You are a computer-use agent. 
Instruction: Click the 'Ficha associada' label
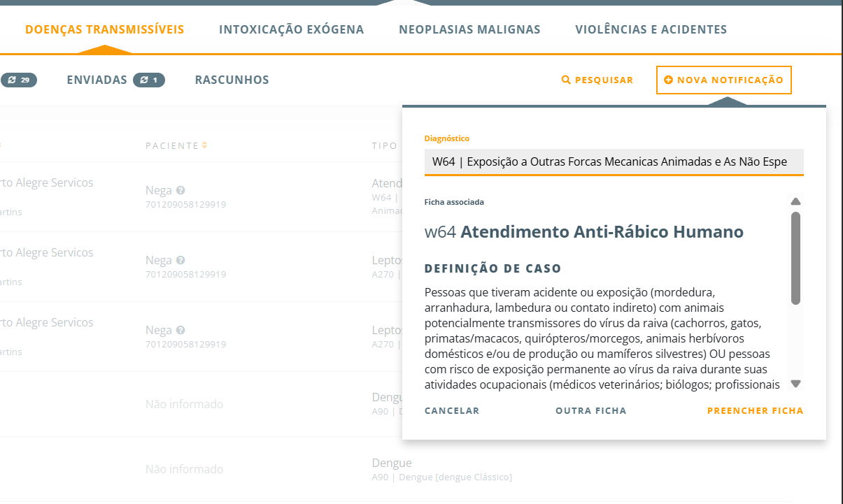pyautogui.click(x=454, y=202)
